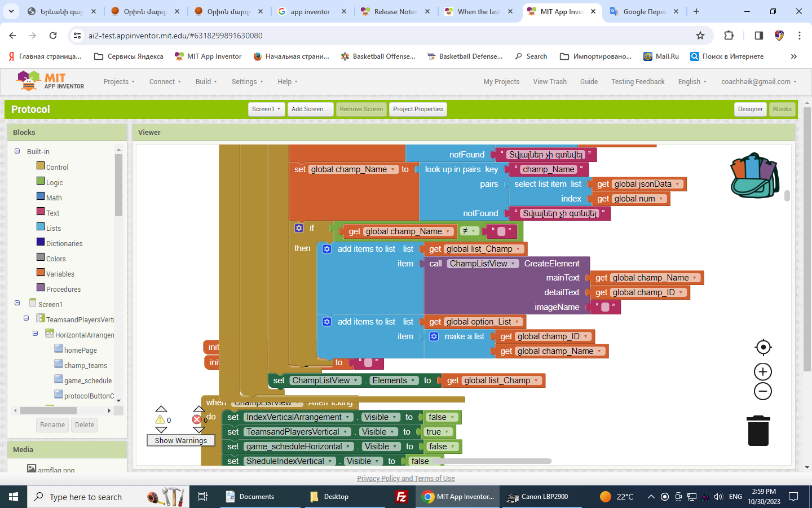
Task: Open the not-equal operator dropdown
Action: pyautogui.click(x=469, y=231)
